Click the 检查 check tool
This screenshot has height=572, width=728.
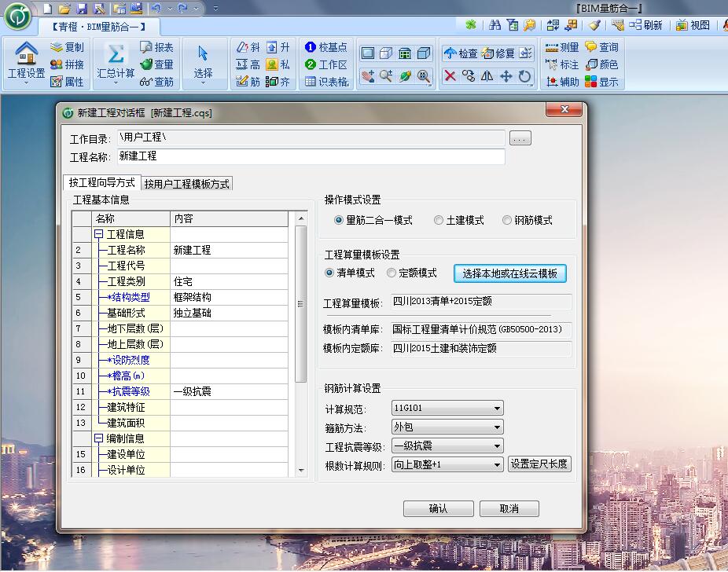coord(461,53)
